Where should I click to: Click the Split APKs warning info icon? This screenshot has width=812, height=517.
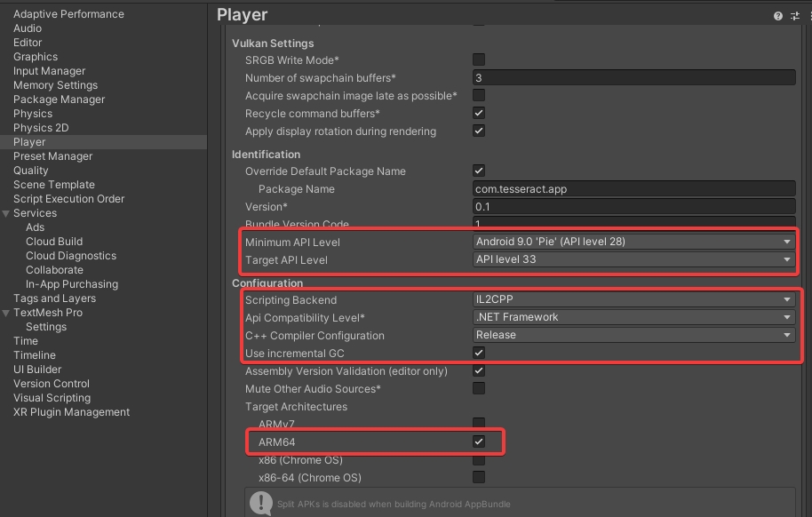click(x=260, y=504)
